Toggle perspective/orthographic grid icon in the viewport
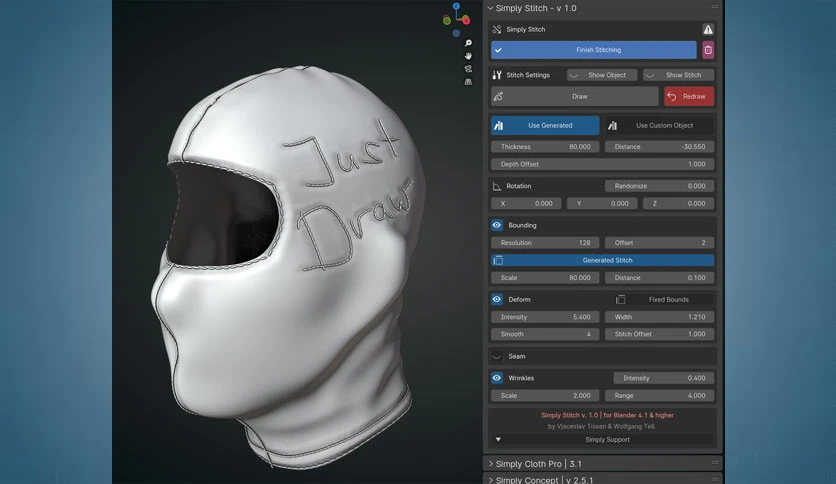Screen dimensions: 836x484 [x=468, y=82]
